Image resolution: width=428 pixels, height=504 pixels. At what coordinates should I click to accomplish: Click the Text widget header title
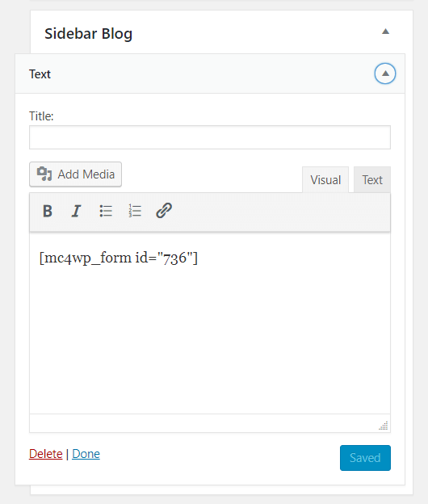[40, 74]
